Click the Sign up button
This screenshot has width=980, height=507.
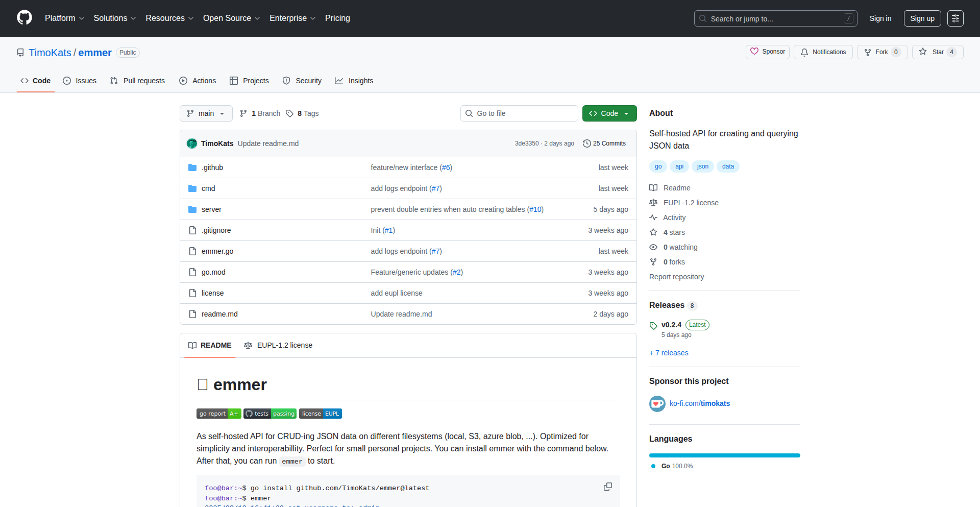(922, 18)
